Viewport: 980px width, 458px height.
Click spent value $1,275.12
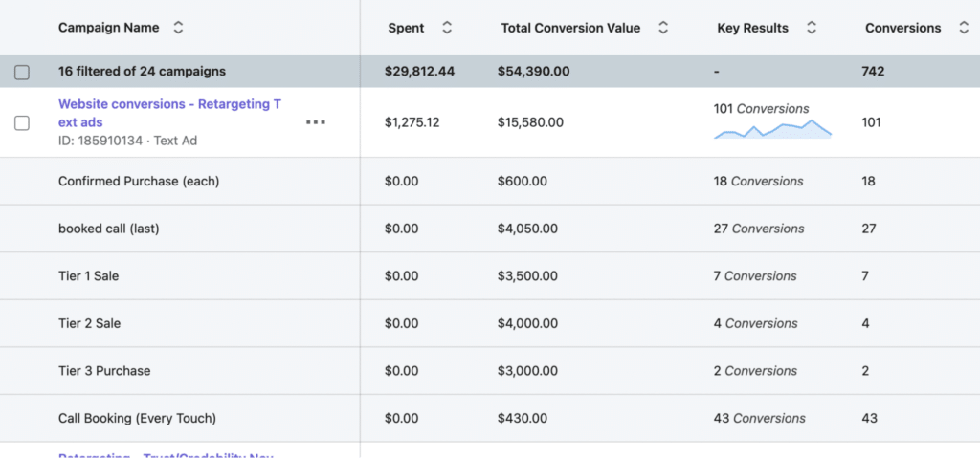(412, 122)
